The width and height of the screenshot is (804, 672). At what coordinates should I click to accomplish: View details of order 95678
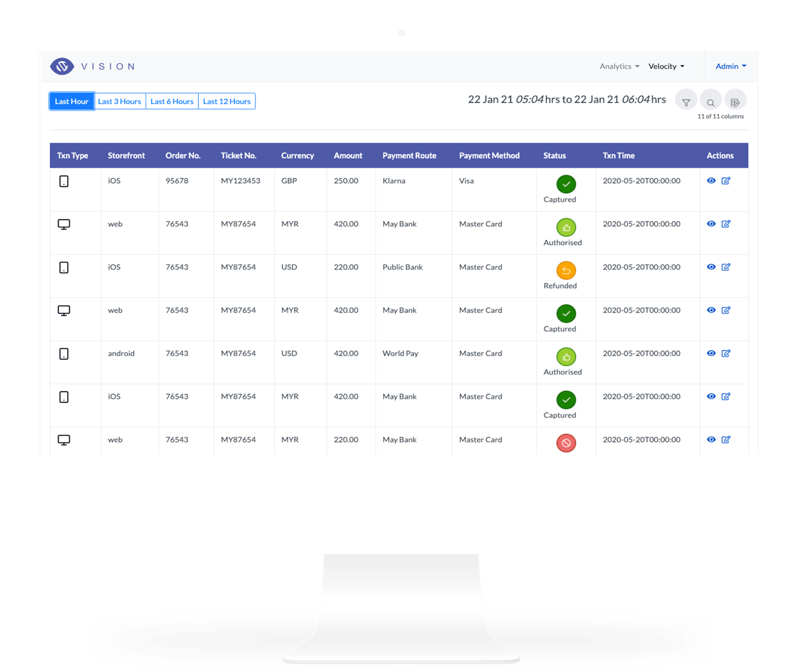[711, 181]
